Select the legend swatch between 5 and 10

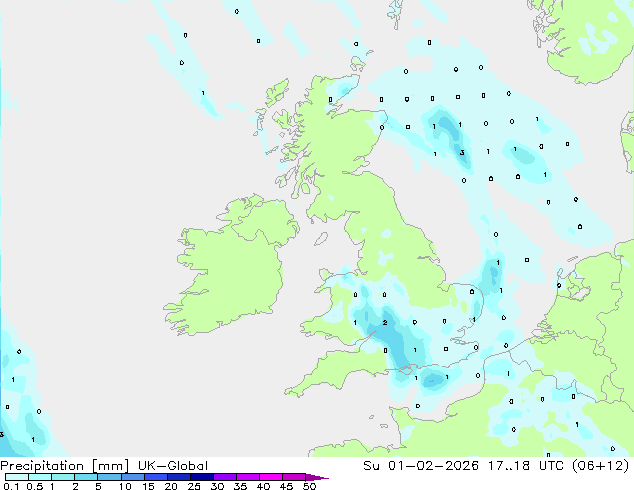(109, 477)
